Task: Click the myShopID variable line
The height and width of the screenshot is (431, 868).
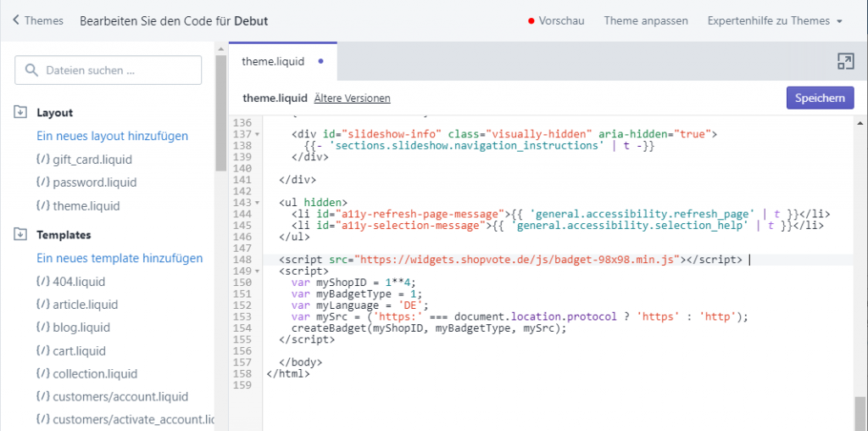Action: click(353, 282)
